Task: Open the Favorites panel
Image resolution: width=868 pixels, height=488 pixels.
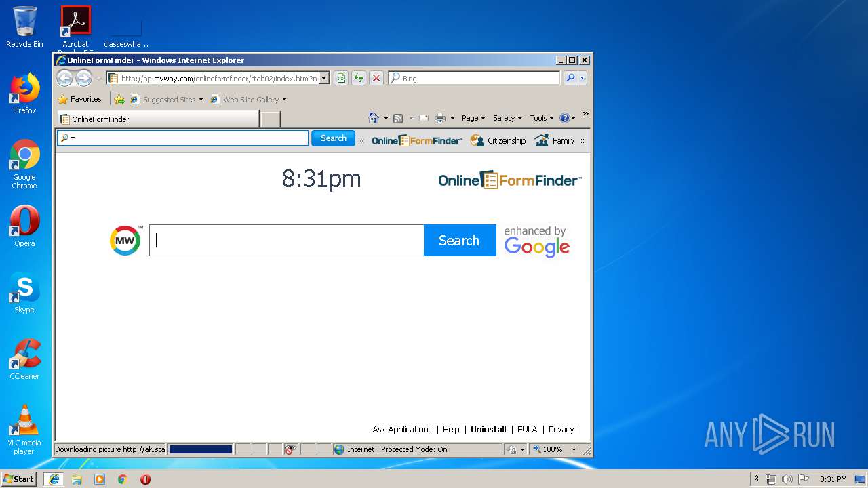Action: click(80, 99)
